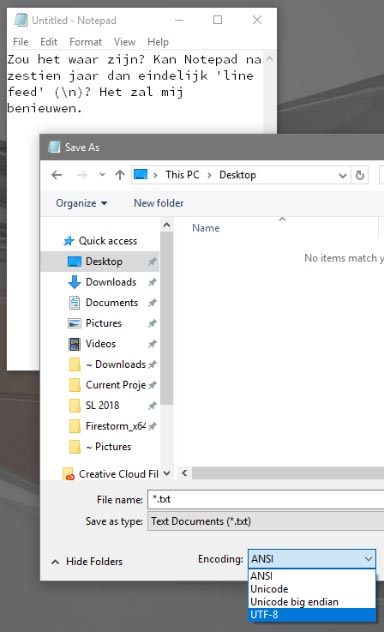The width and height of the screenshot is (384, 632).
Task: Expand the address bar history dropdown
Action: click(x=342, y=175)
